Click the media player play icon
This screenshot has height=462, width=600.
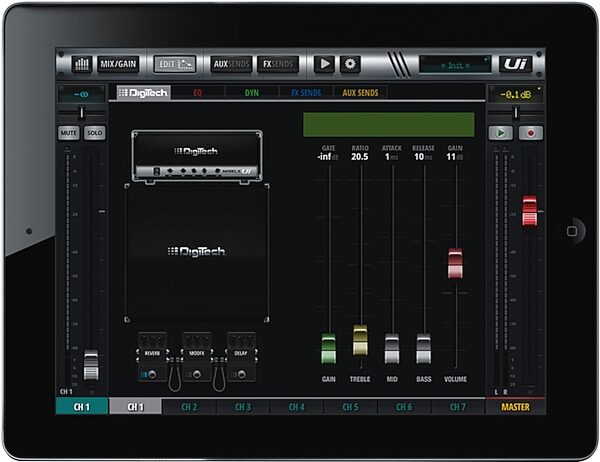coord(324,64)
